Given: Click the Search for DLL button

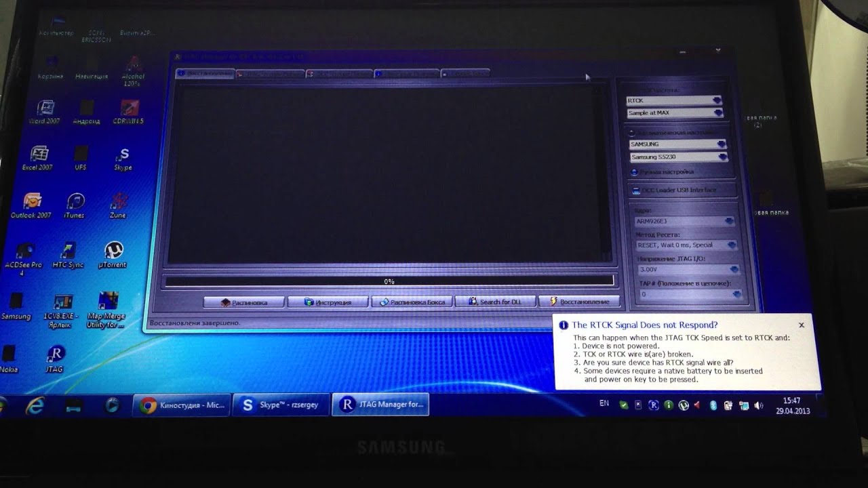Looking at the screenshot, I should click(x=495, y=302).
